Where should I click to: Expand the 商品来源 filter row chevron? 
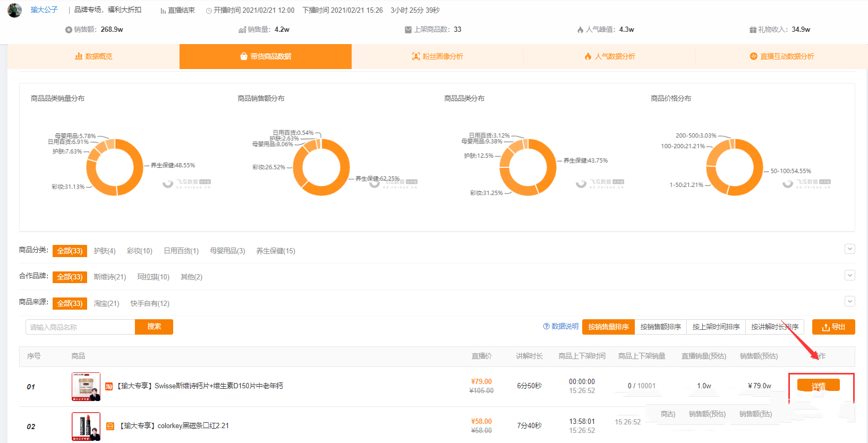click(850, 301)
